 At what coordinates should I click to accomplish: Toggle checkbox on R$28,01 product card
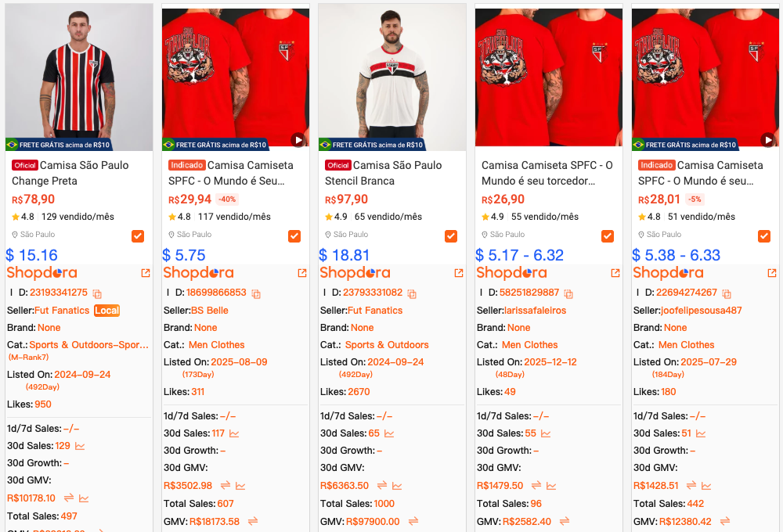coord(764,236)
